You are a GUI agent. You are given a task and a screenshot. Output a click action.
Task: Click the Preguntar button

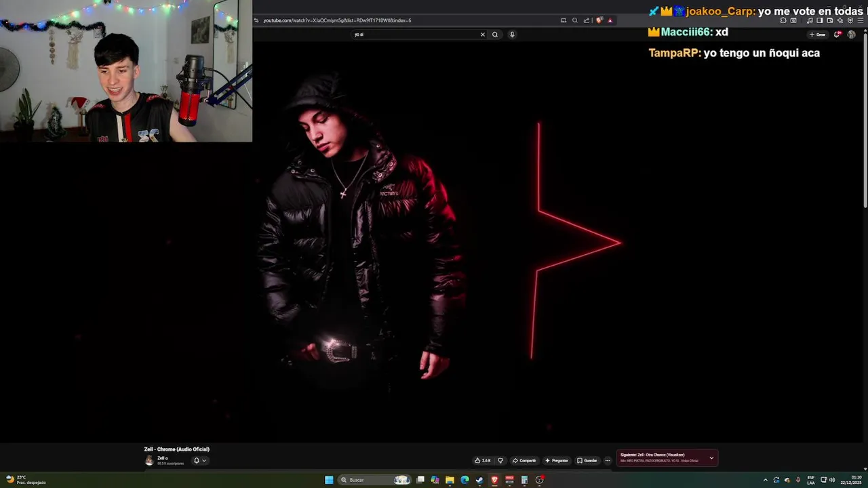[556, 460]
